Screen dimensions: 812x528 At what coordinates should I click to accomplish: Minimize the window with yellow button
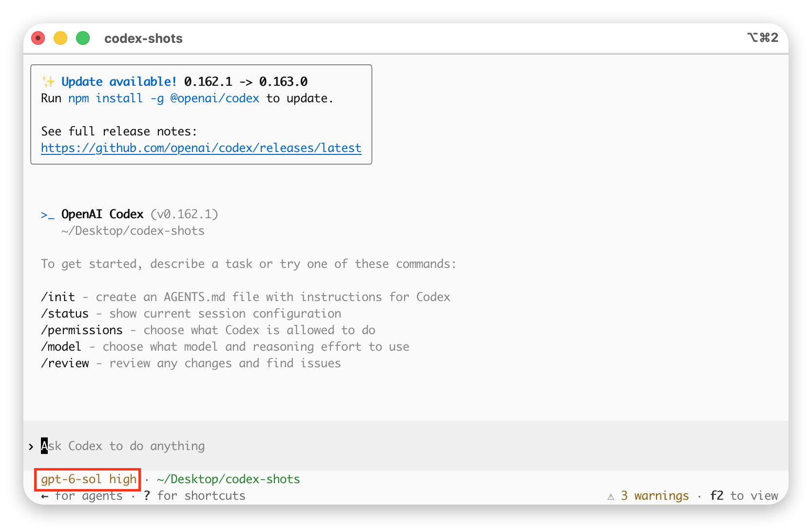[x=60, y=38]
